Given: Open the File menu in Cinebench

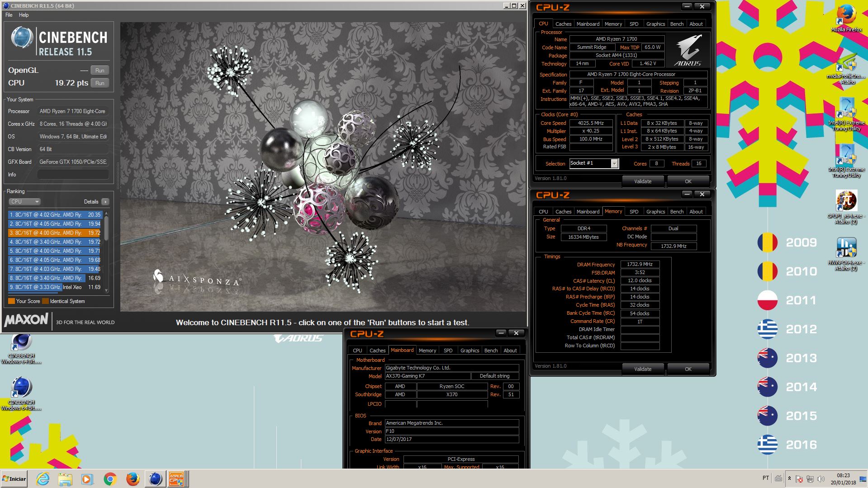Looking at the screenshot, I should click(x=9, y=15).
